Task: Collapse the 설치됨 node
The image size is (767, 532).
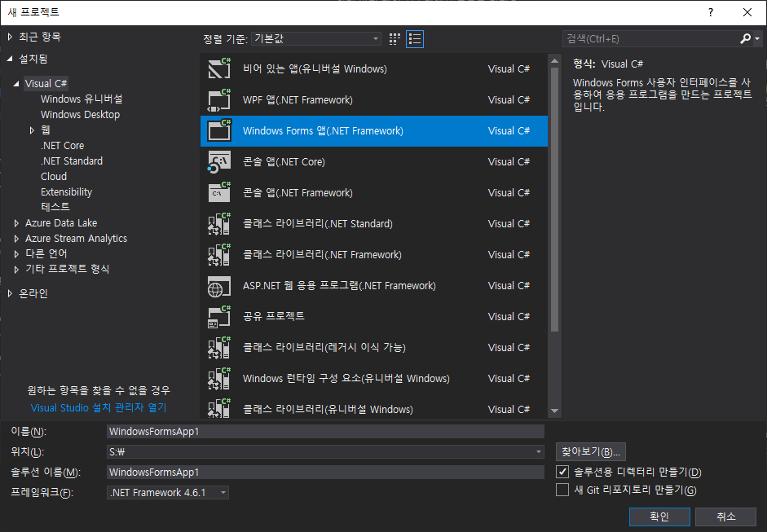Action: (x=10, y=59)
